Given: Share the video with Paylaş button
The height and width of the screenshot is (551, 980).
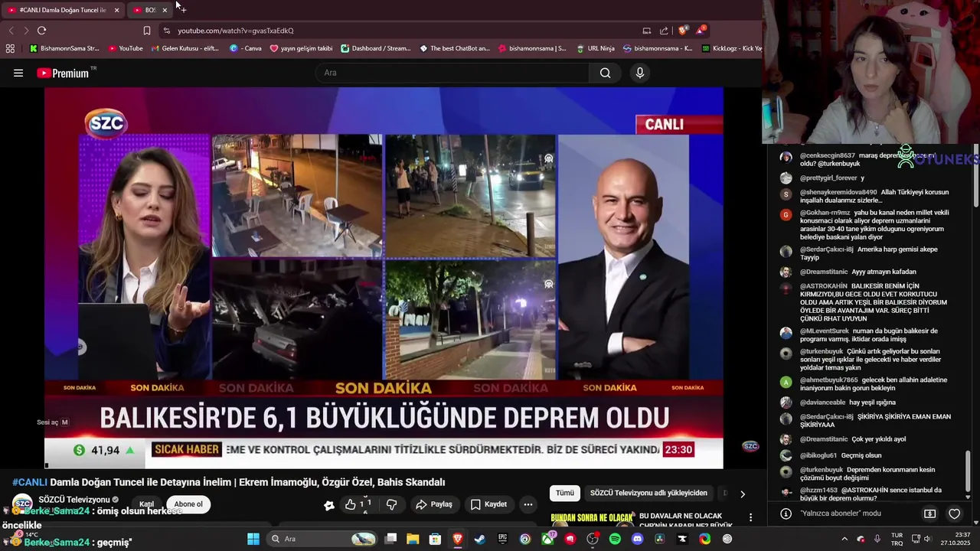Looking at the screenshot, I should [x=434, y=504].
